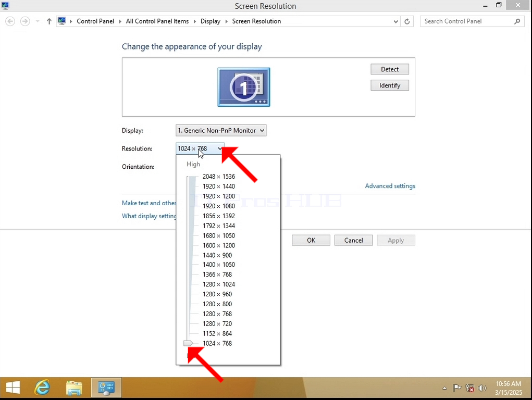Viewport: 532px width, 400px height.
Task: Launch Internet Explorer from taskbar
Action: click(42, 387)
